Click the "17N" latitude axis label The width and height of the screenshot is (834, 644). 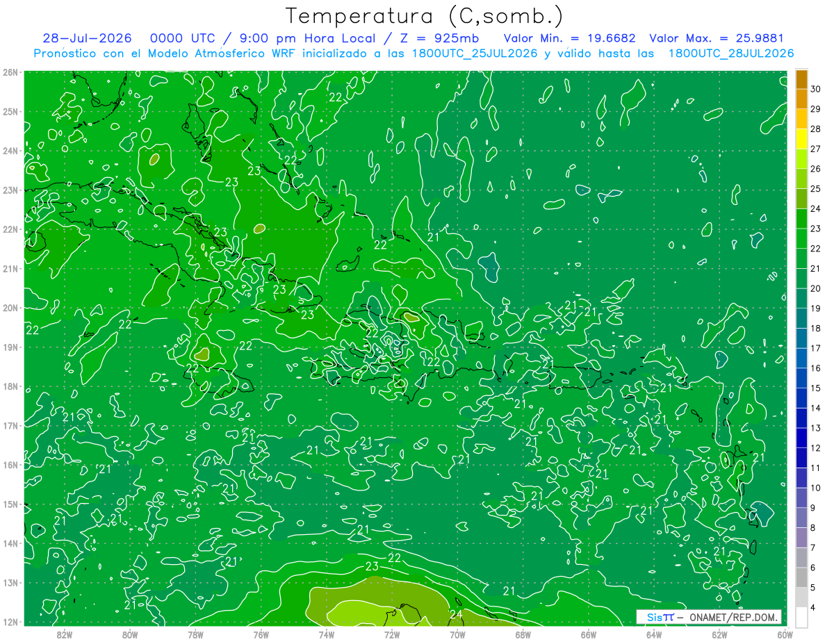(x=10, y=426)
